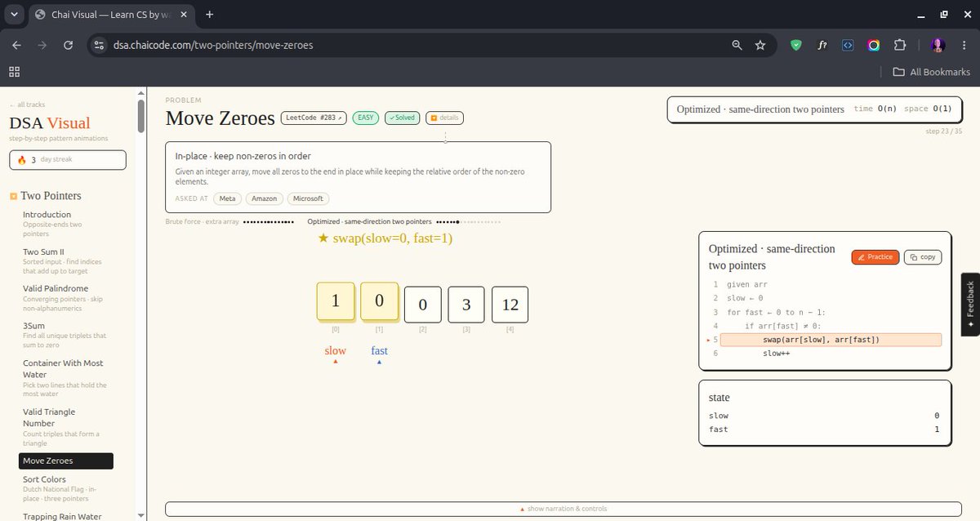Reload the current page
The width and height of the screenshot is (980, 521).
69,45
